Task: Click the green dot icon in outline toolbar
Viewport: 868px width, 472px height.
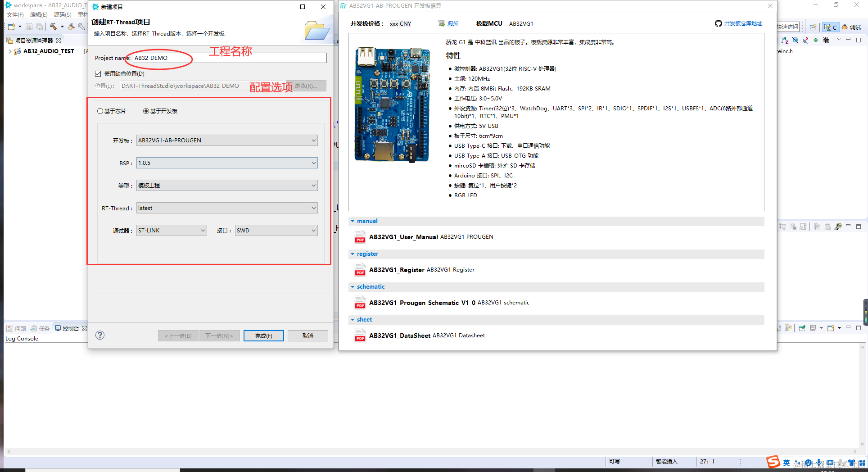Action: tap(816, 40)
